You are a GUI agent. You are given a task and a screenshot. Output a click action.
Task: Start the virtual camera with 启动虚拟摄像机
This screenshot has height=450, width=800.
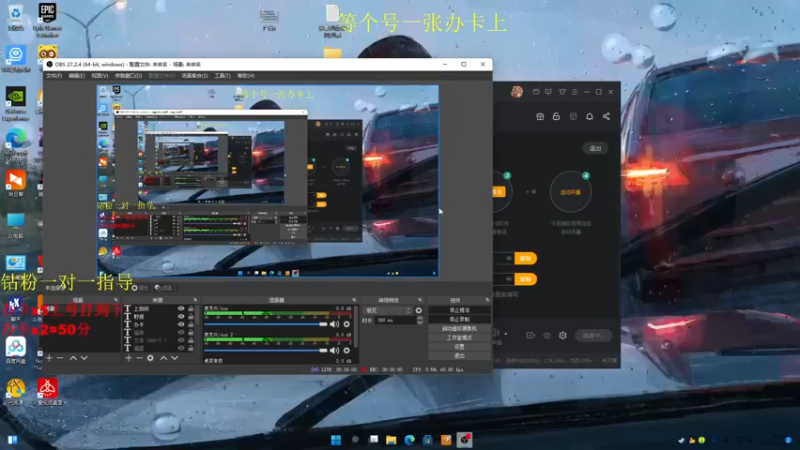point(459,329)
